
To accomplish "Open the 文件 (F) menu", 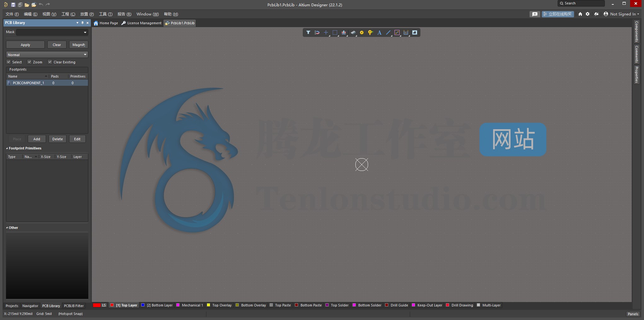I will (12, 14).
